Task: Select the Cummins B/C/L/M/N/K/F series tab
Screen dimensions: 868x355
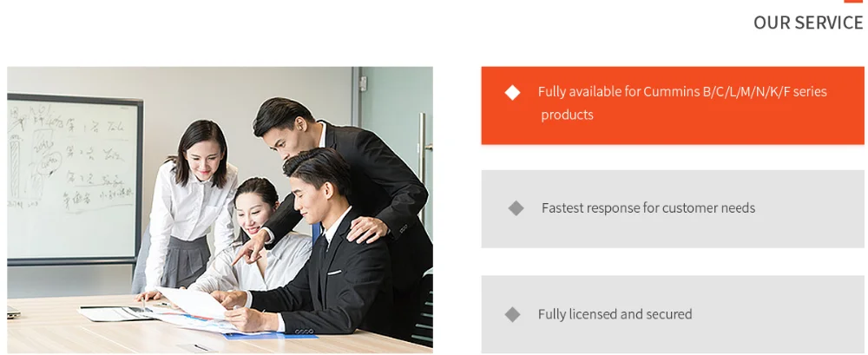Action: [673, 106]
